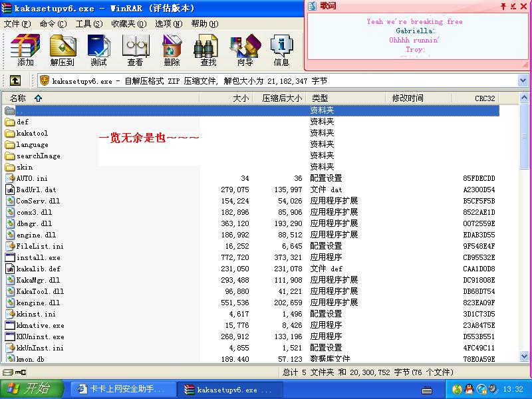Select KakaMgr.dll row
Image resolution: width=532 pixels, height=399 pixels.
pos(251,280)
